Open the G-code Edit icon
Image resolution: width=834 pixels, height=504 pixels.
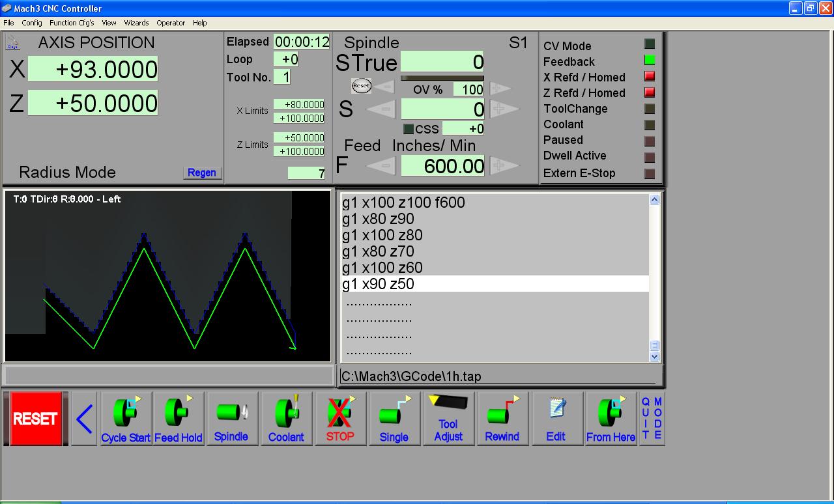(556, 419)
